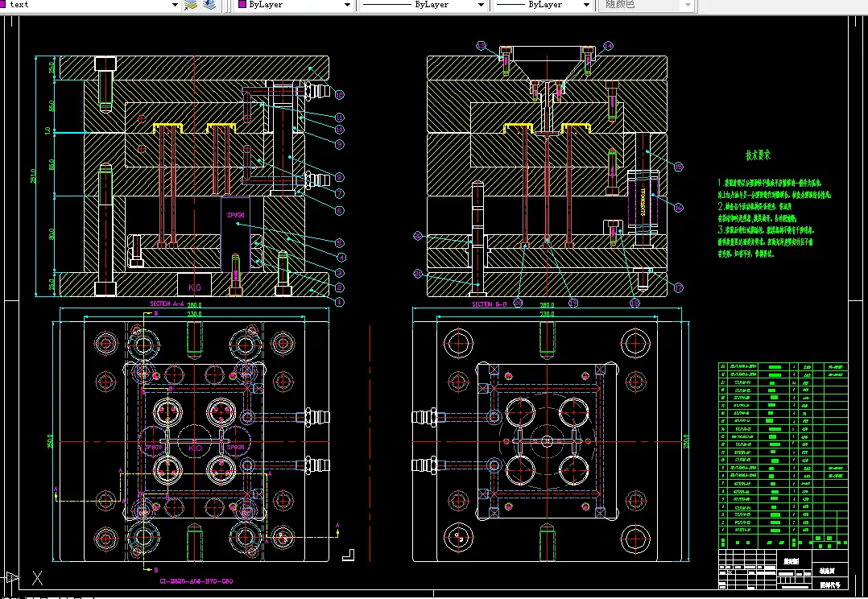
Task: Click the Make Object's Layer Current icon
Action: click(191, 5)
